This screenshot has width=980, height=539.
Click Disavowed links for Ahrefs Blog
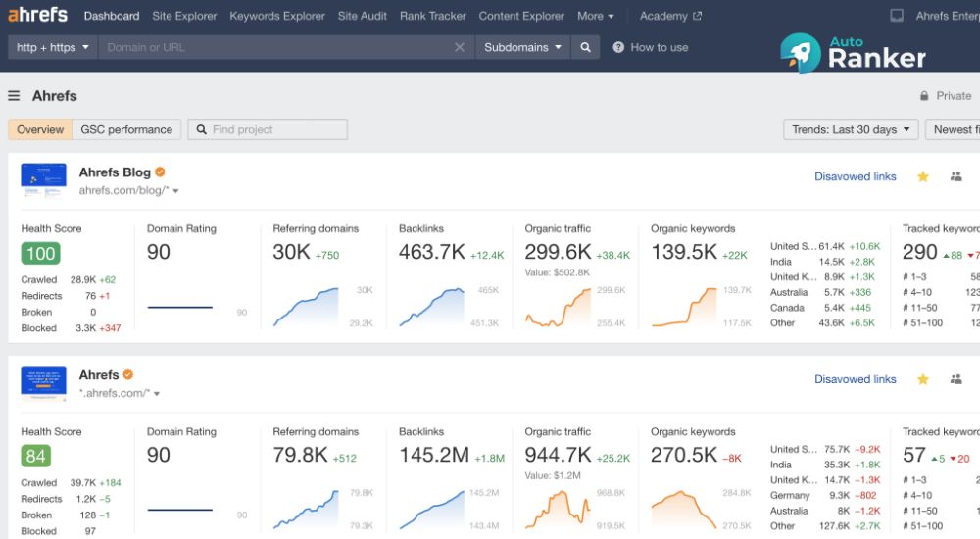(855, 177)
